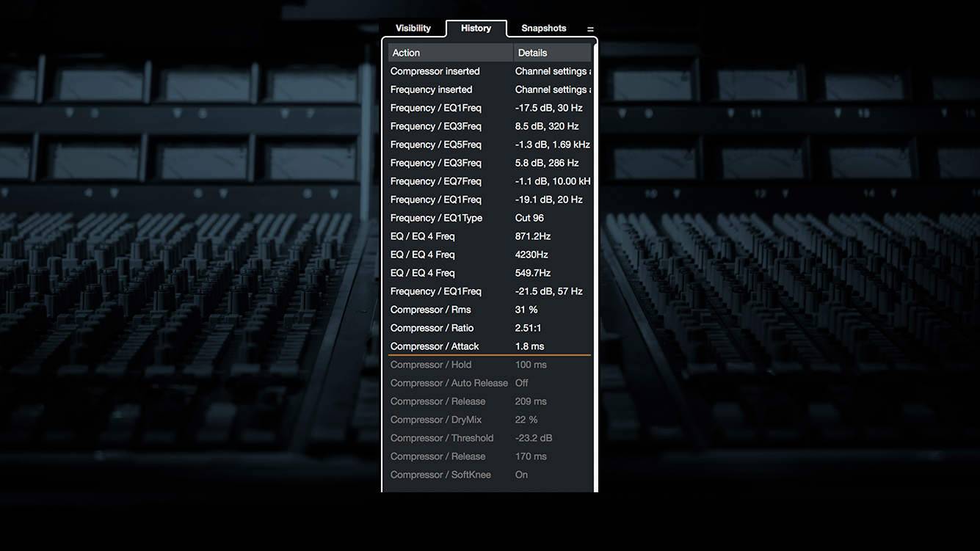
Task: Switch to the Visibility tab
Action: [x=413, y=28]
